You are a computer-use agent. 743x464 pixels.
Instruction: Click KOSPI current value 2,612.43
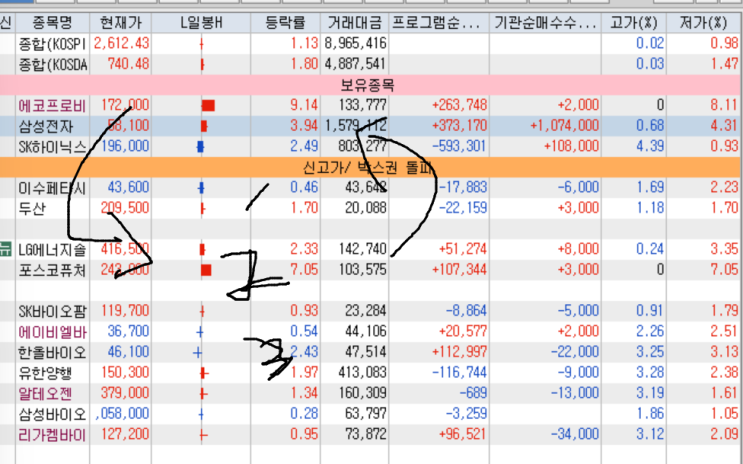coord(121,44)
